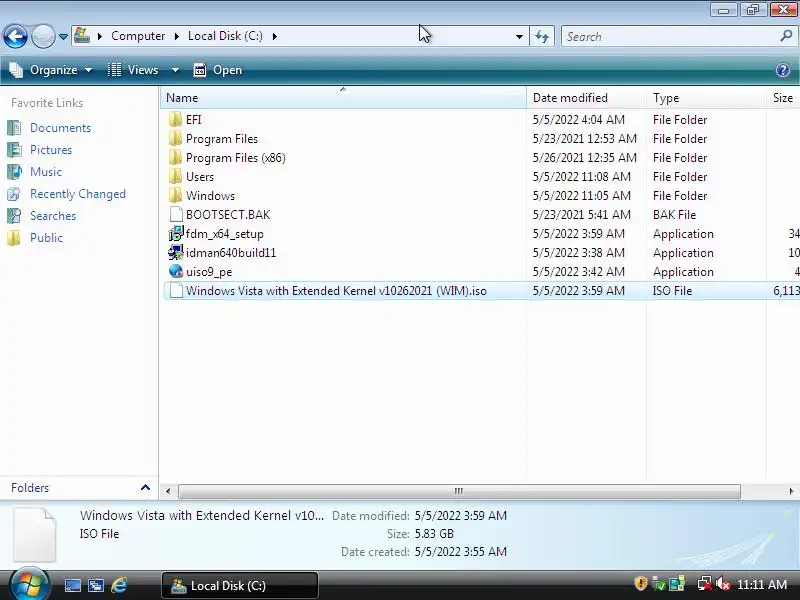Screen dimensions: 800x600
Task: Click Show Desktop in Quick Launch
Action: pyautogui.click(x=72, y=586)
